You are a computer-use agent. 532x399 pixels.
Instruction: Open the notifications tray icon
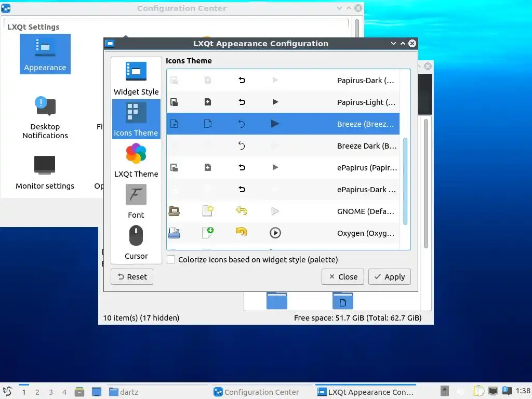[x=507, y=391]
